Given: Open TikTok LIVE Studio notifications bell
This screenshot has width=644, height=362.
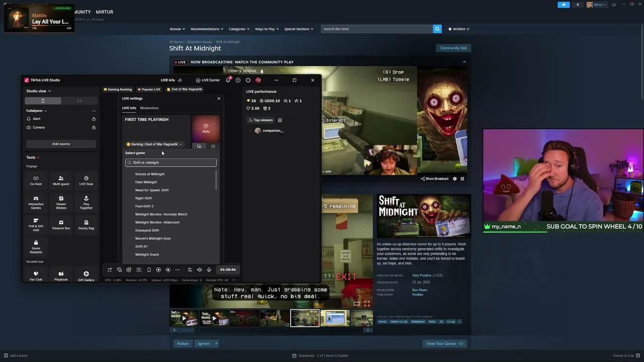Looking at the screenshot, I should (x=228, y=80).
